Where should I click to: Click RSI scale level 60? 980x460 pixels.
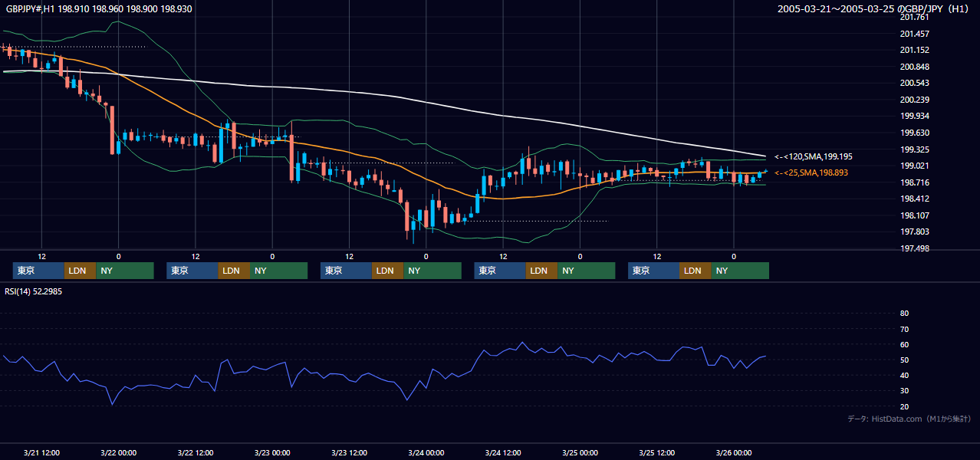click(x=904, y=344)
